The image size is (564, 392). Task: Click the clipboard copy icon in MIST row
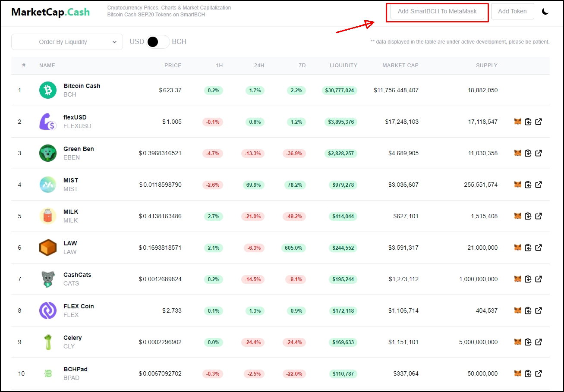(528, 185)
